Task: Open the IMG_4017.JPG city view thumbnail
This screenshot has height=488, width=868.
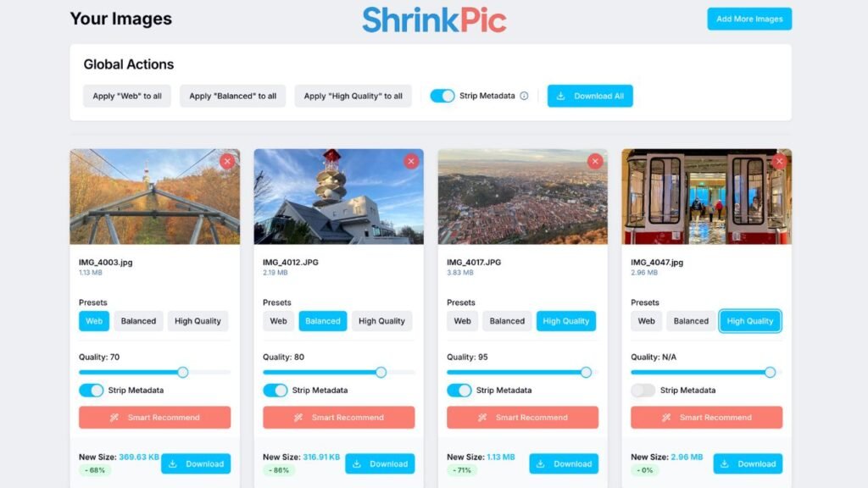Action: coord(522,197)
